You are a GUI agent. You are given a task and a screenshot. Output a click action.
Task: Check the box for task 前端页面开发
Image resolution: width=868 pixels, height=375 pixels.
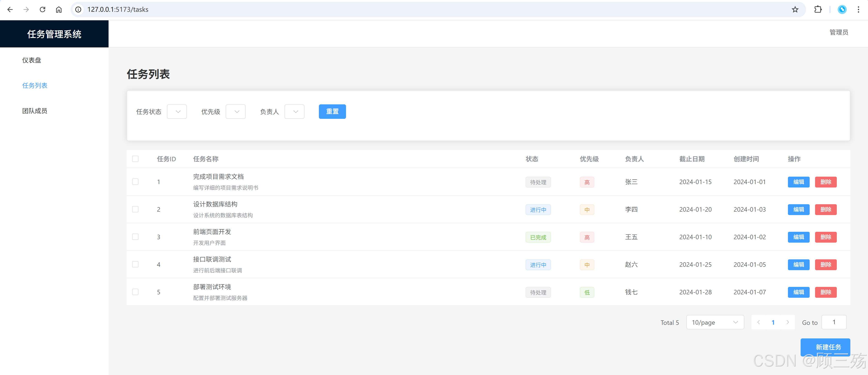(135, 237)
